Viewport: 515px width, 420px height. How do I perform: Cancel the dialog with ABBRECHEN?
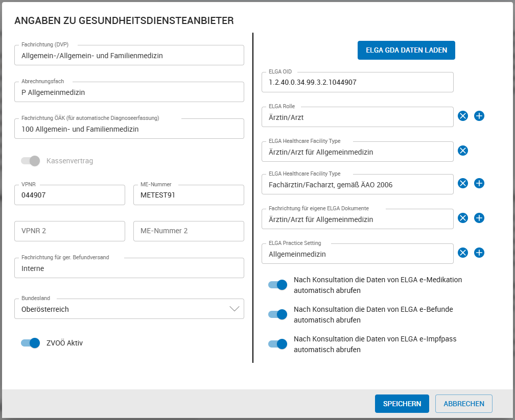(463, 403)
